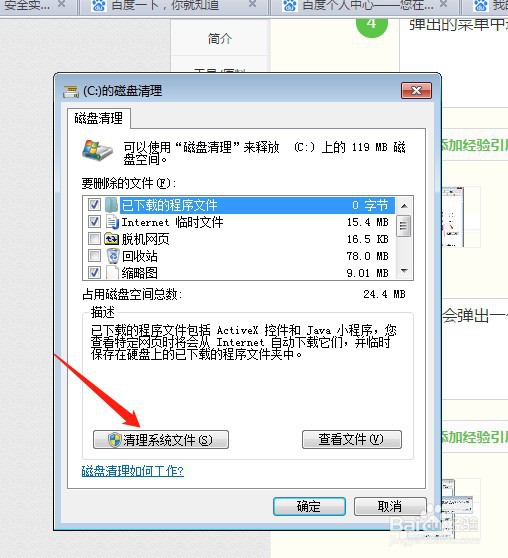Click the Baidu paw icon on 百度一下 tab

pyautogui.click(x=99, y=5)
